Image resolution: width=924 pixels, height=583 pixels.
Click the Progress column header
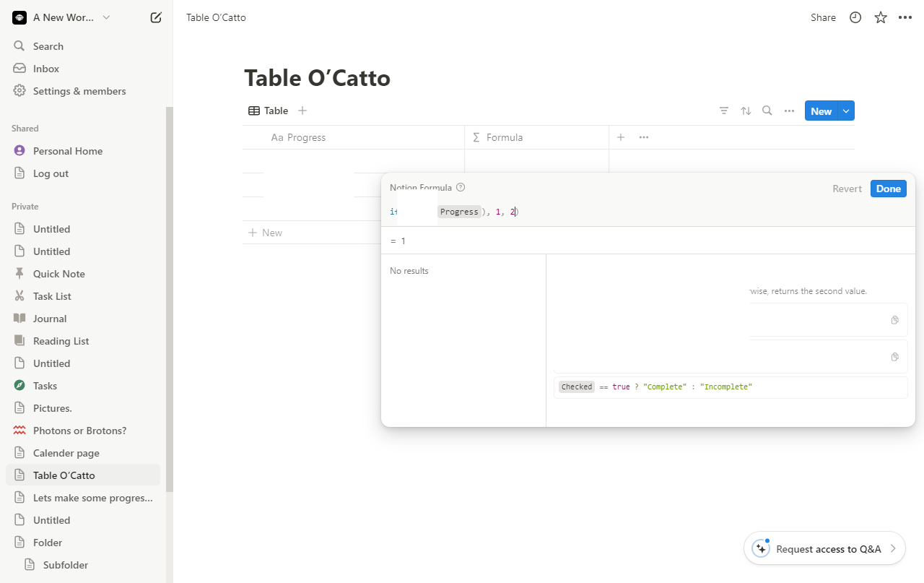pos(354,137)
